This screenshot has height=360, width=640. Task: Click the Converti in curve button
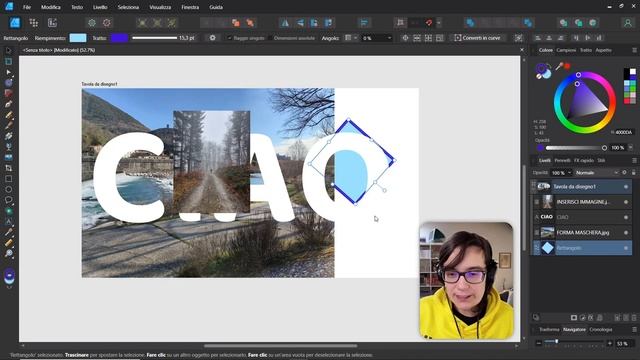point(477,38)
